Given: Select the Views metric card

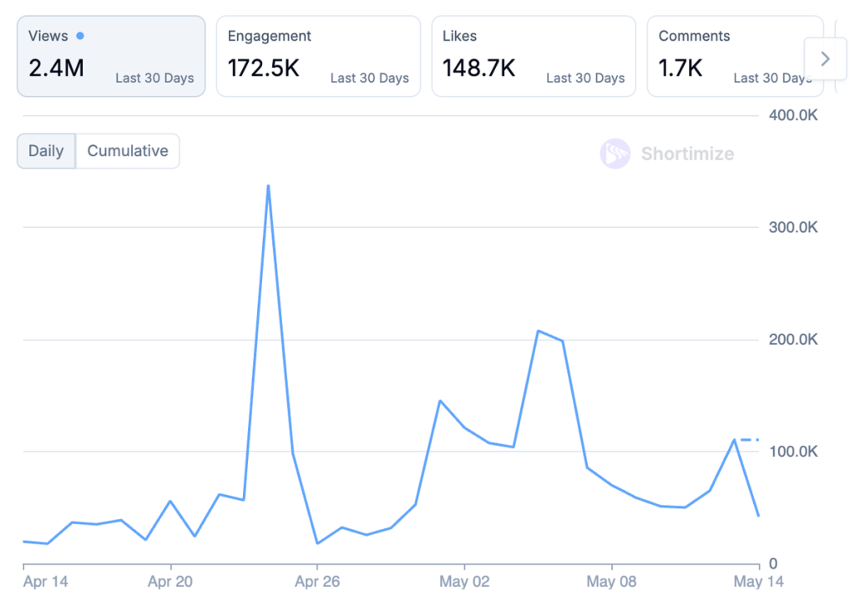Looking at the screenshot, I should (x=111, y=56).
